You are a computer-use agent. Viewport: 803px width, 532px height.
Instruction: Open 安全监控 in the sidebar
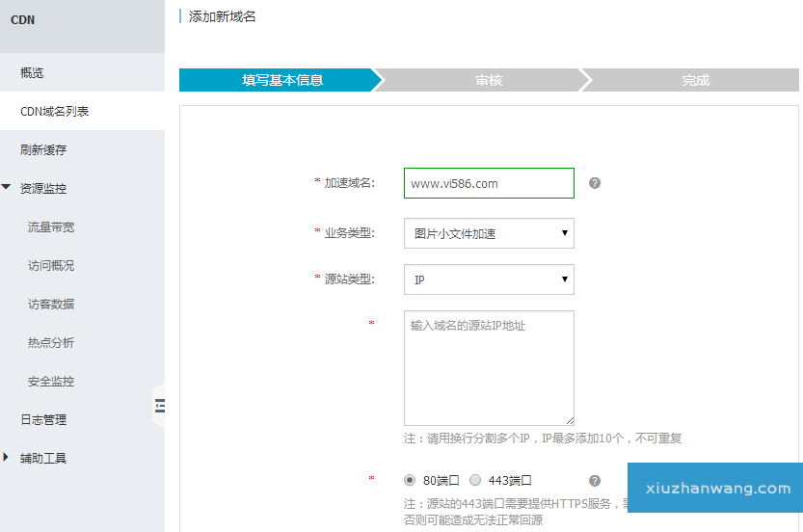(51, 382)
